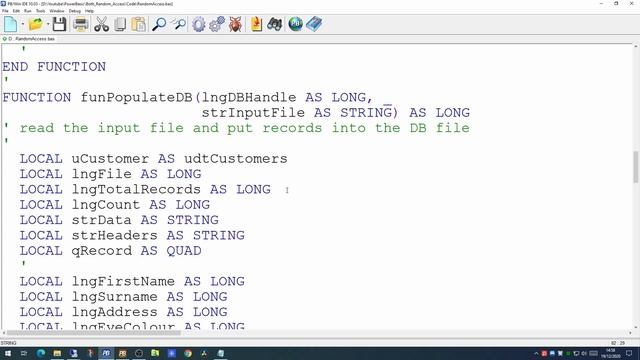
Task: Click 'qRecord' variable declaration
Action: click(x=102, y=251)
